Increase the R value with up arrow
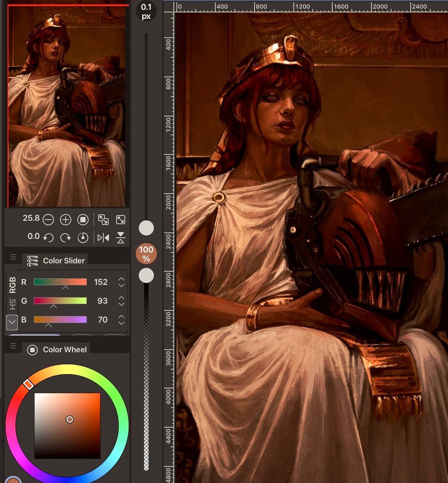The width and height of the screenshot is (448, 483). [121, 279]
